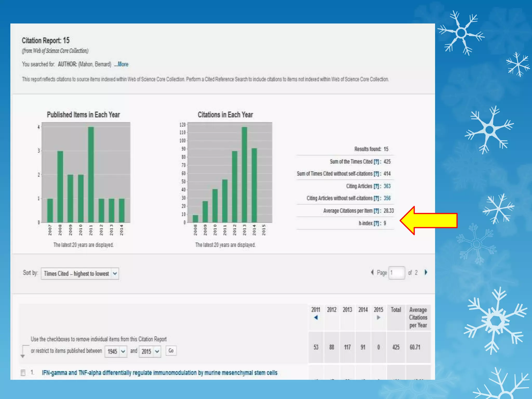Viewport: 532px width, 399px height.
Task: Click help icon beside Average Citations per Item
Action: coord(376,211)
